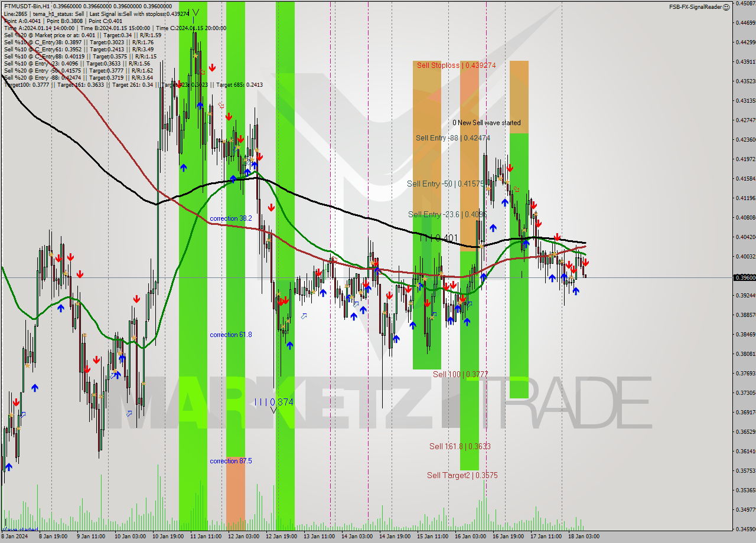Click the '17 Jan 11:00' time axis label
Image resolution: width=756 pixels, height=543 pixels.
(x=546, y=537)
